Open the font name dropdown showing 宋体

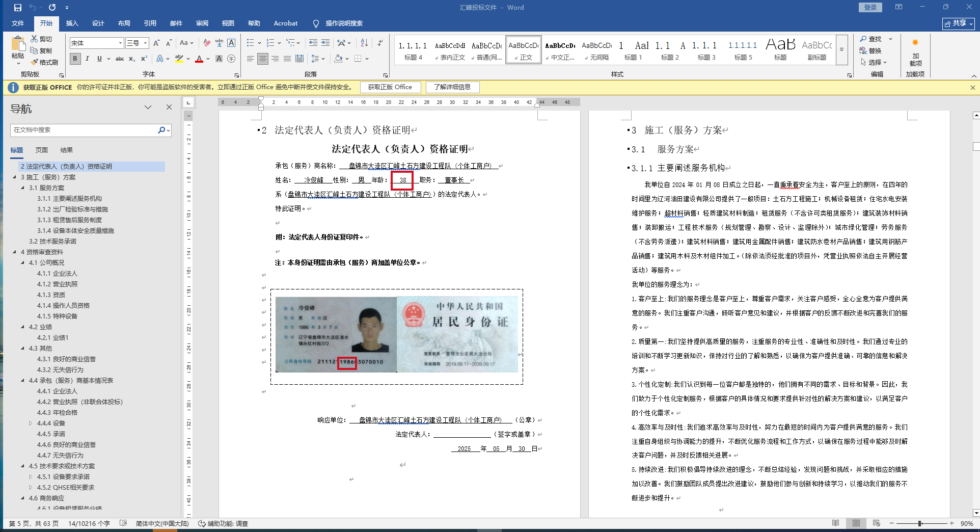coord(120,43)
